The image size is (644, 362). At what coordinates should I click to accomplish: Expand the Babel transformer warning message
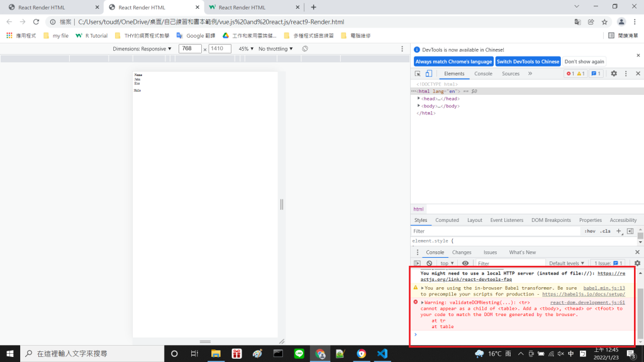click(x=422, y=288)
